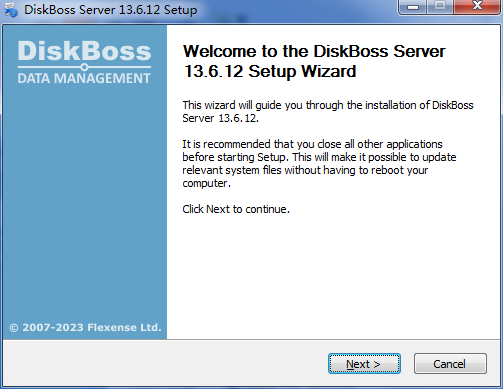Viewport: 503px width, 389px height.
Task: Click the 'Welcome to the DiskBoss Server' heading
Action: pos(314,61)
